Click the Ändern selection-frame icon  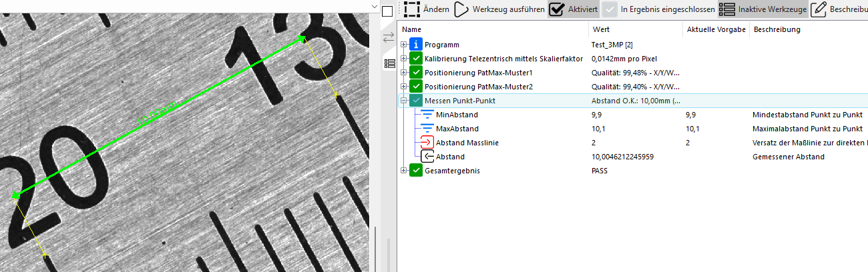tap(412, 9)
